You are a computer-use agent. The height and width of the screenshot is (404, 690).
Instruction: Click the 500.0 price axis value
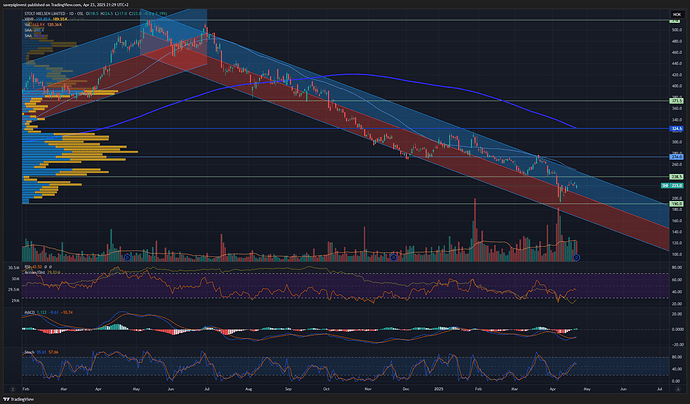[676, 30]
